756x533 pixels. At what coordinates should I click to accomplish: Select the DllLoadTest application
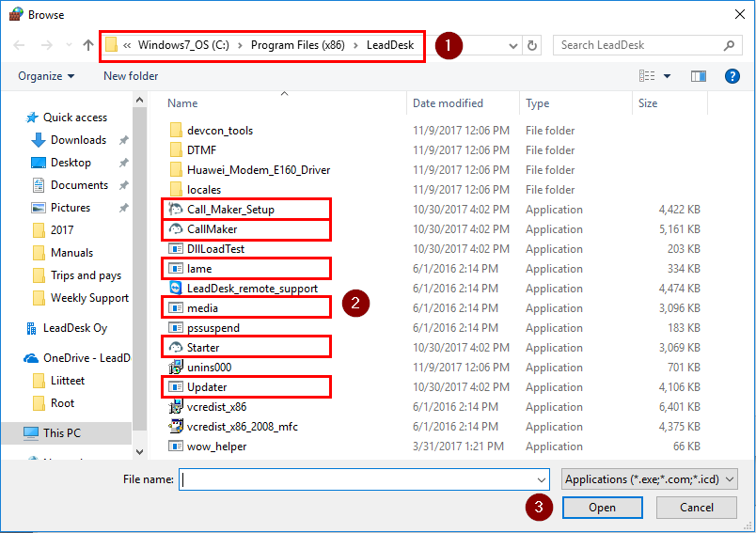(206, 249)
